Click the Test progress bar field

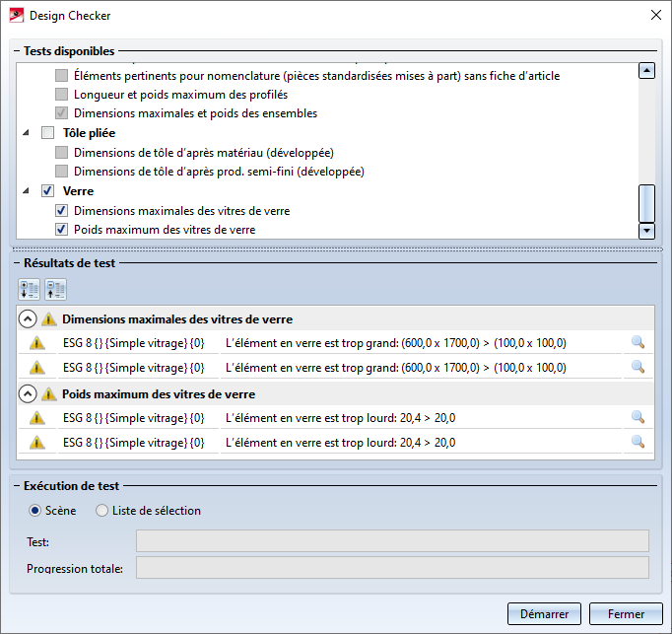tap(392, 541)
